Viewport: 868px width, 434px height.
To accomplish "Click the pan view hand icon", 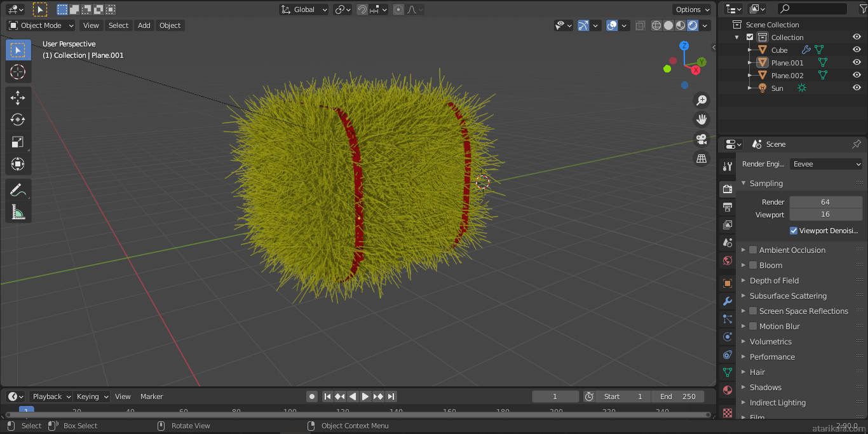I will (x=702, y=119).
